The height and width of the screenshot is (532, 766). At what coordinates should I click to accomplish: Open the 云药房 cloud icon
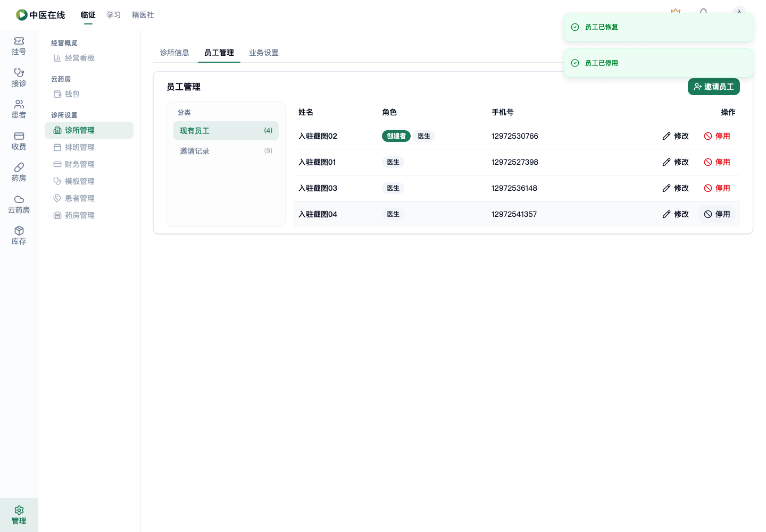point(19,199)
